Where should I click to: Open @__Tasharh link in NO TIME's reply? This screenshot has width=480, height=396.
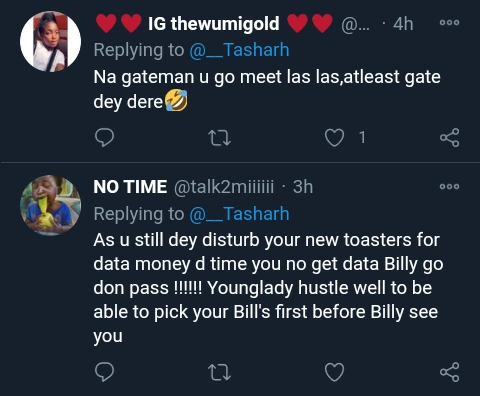[239, 214]
